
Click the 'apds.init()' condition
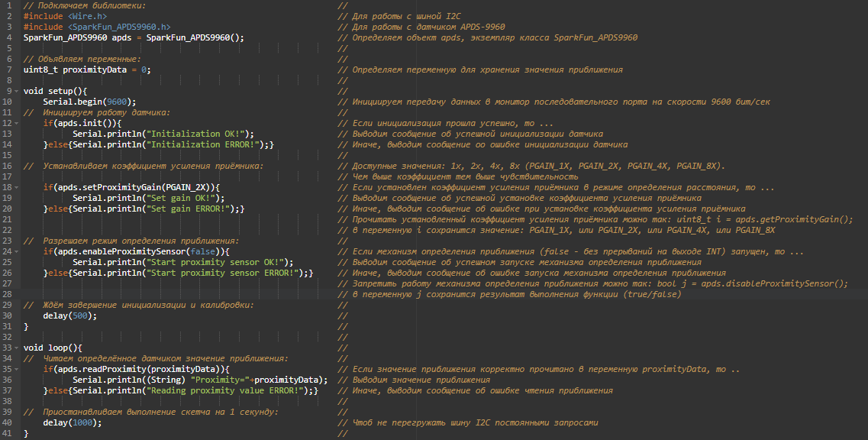[x=85, y=123]
